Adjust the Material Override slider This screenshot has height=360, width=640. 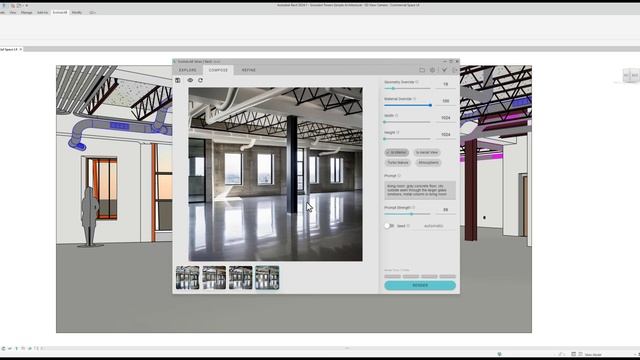tap(407, 105)
